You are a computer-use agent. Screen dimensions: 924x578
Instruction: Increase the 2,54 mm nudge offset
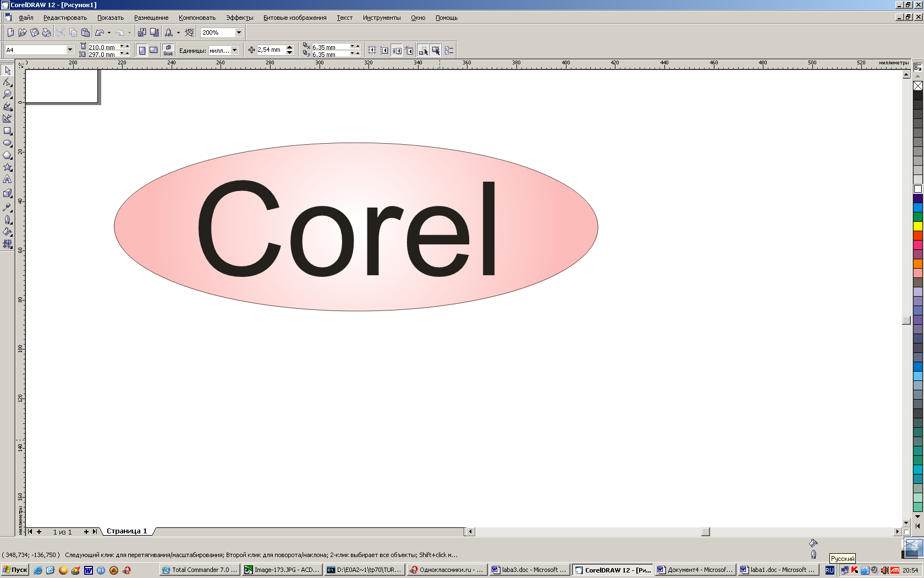[290, 47]
